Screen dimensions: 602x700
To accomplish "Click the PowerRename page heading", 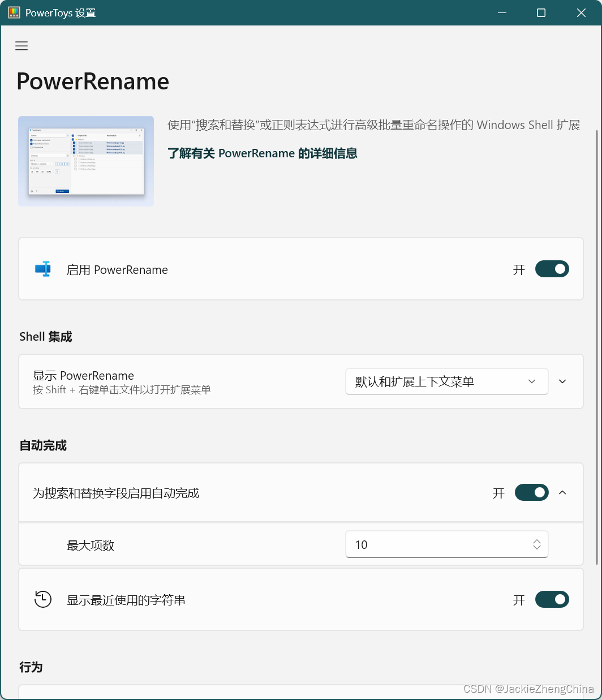I will 93,81.
